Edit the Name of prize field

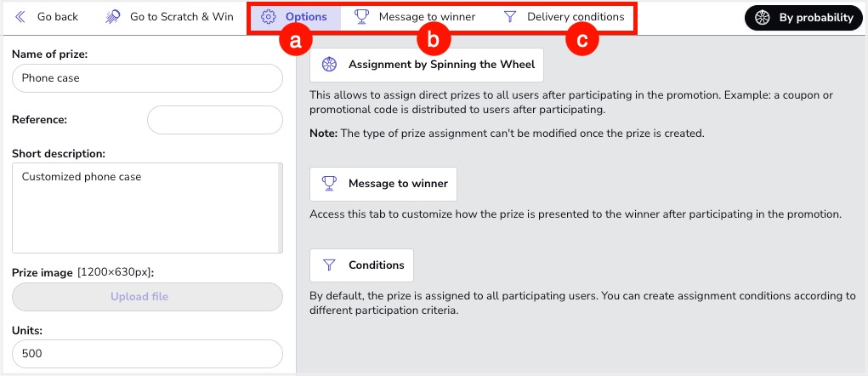(147, 78)
